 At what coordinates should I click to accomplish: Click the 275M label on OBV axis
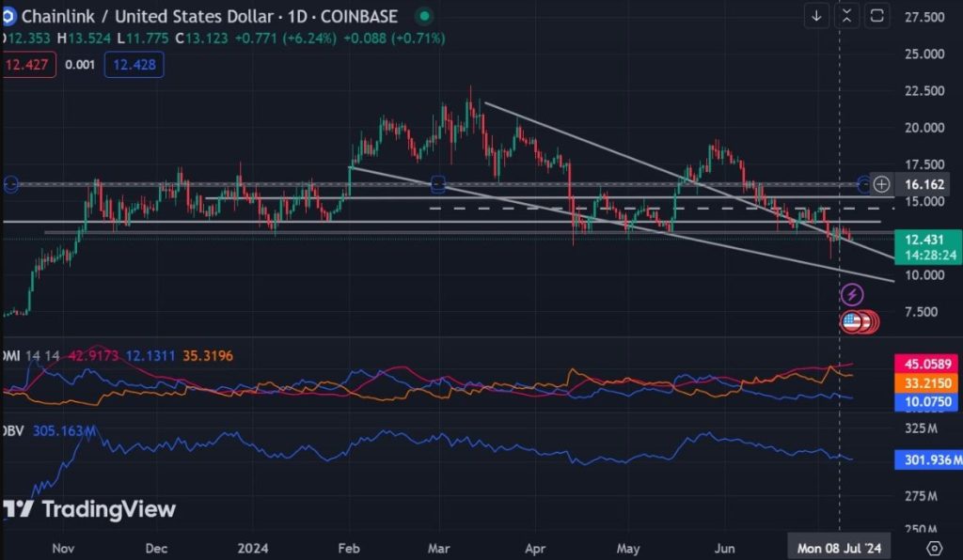click(x=921, y=495)
